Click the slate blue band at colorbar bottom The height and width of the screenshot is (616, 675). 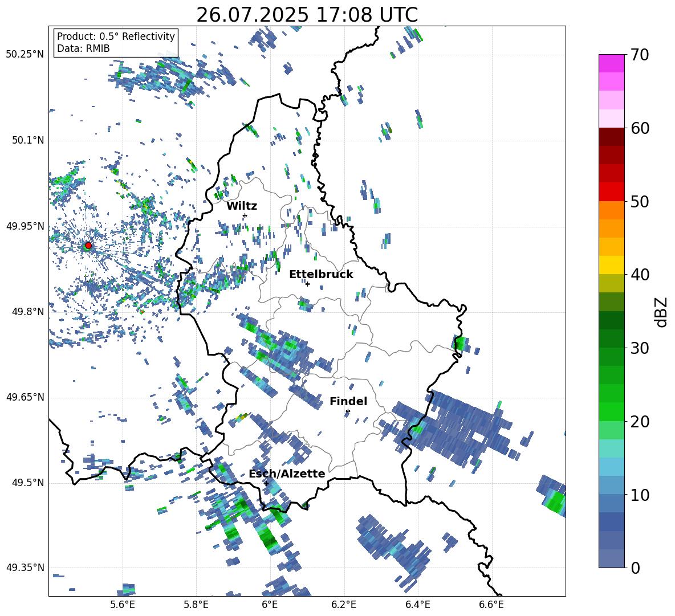(612, 558)
